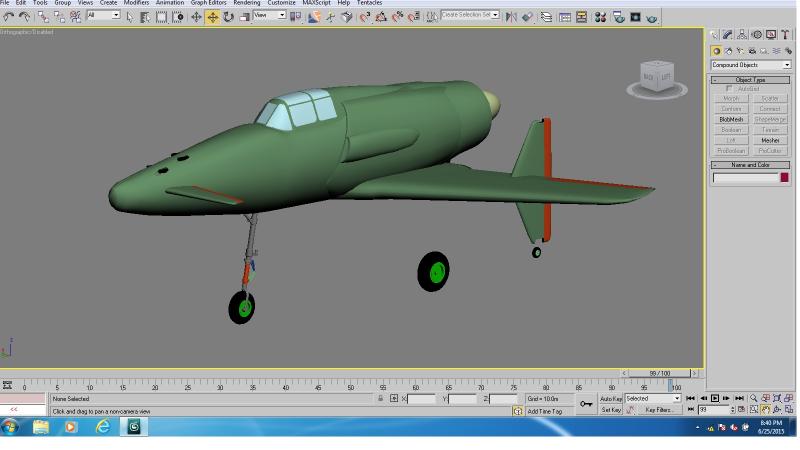Image resolution: width=800 pixels, height=450 pixels.
Task: Open the Edit menu
Action: point(21,3)
